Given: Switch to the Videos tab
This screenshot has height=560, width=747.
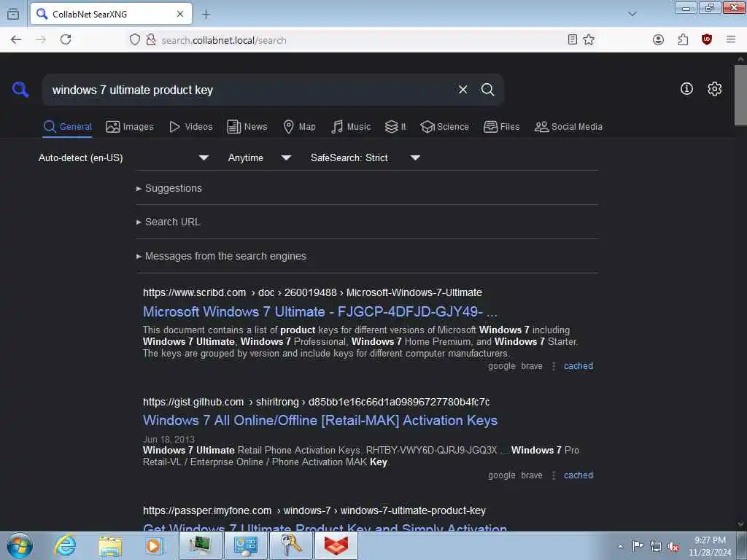Looking at the screenshot, I should point(190,127).
